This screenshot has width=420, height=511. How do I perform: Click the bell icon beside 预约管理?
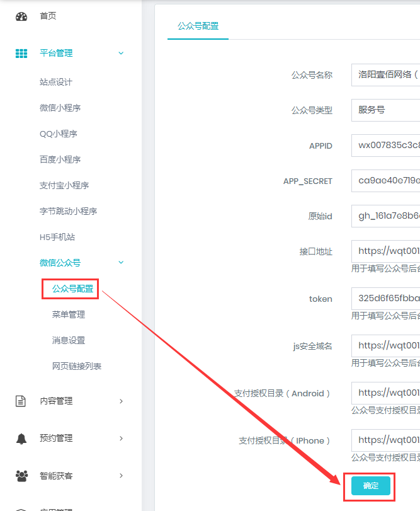click(21, 439)
